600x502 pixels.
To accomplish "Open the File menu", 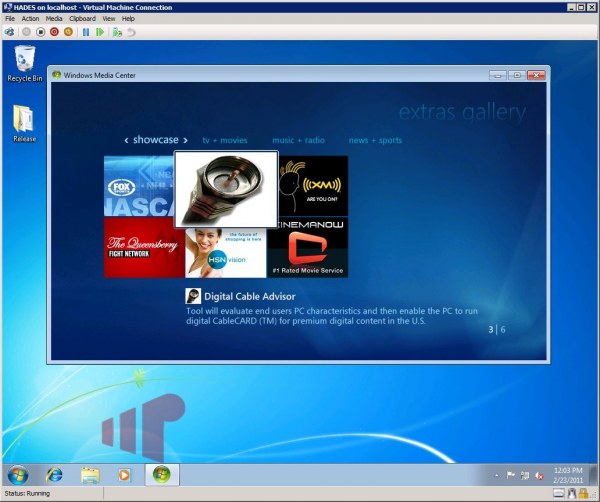I will pos(10,18).
